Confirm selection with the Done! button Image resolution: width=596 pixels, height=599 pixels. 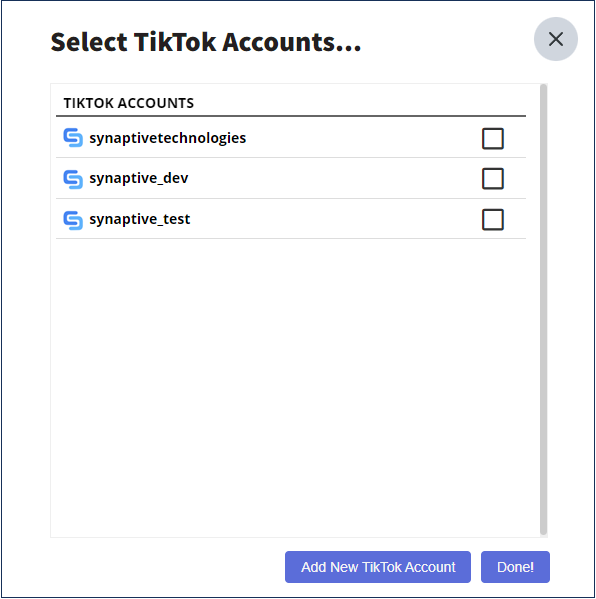click(x=515, y=567)
